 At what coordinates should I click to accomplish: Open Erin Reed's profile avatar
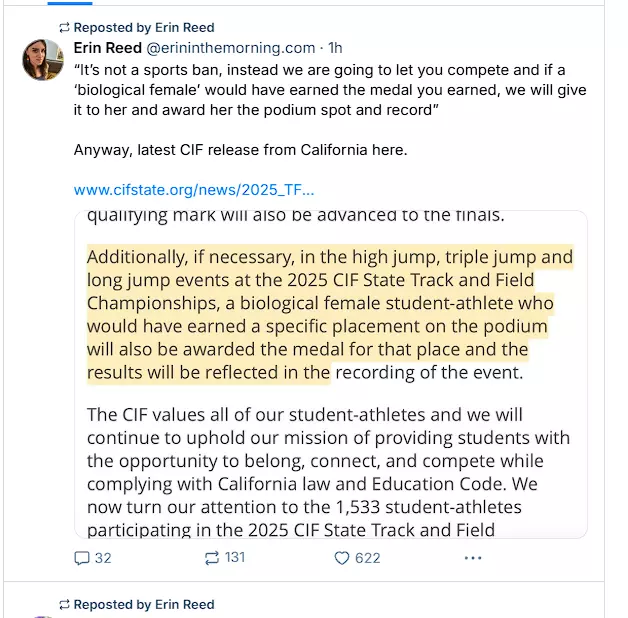point(43,61)
